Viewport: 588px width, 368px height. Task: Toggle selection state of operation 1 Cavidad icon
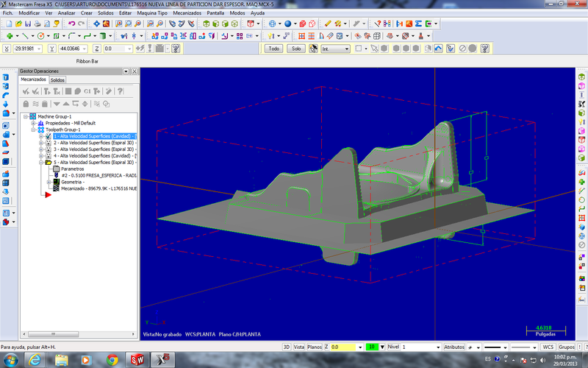49,136
